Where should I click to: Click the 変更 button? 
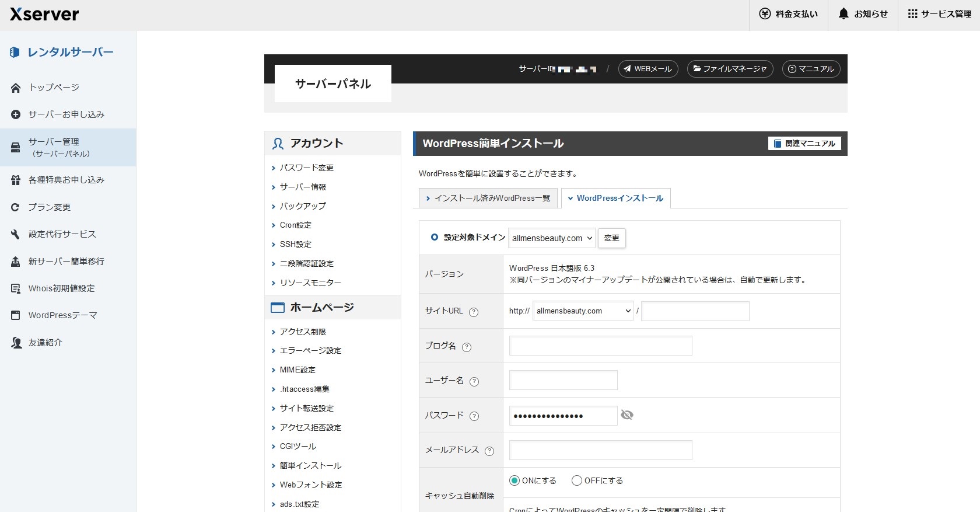pyautogui.click(x=612, y=238)
